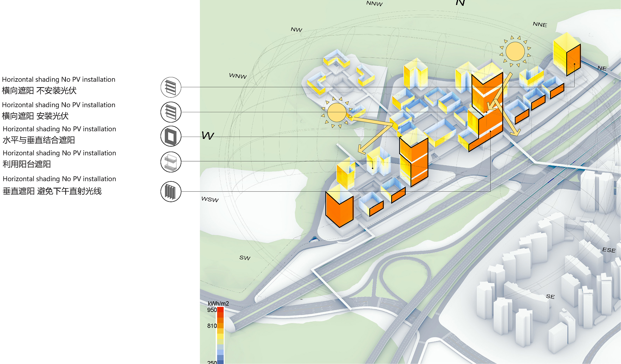Click the text 利用阳台遮阳
Image resolution: width=621 pixels, height=364 pixels.
click(27, 164)
